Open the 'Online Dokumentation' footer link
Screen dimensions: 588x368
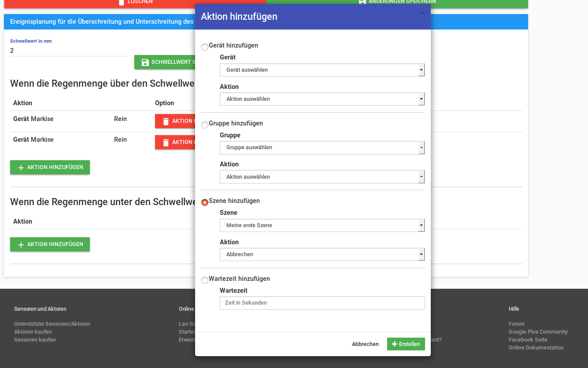coord(536,348)
